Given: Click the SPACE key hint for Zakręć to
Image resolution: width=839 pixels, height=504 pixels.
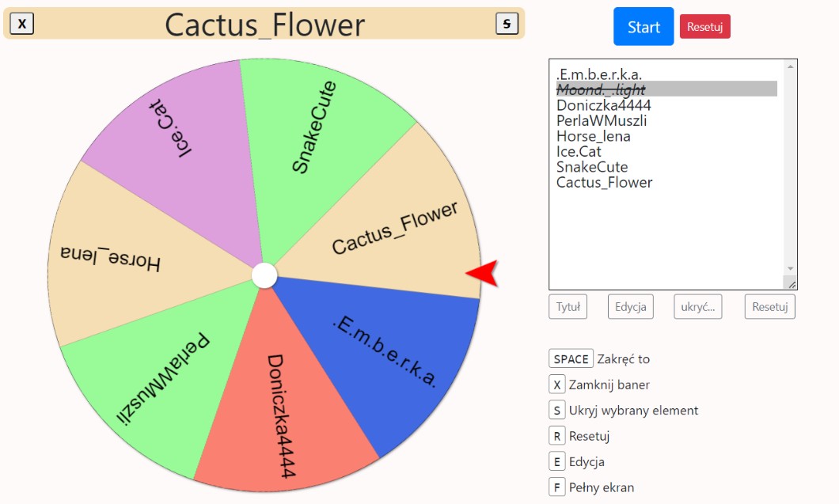Looking at the screenshot, I should (571, 359).
